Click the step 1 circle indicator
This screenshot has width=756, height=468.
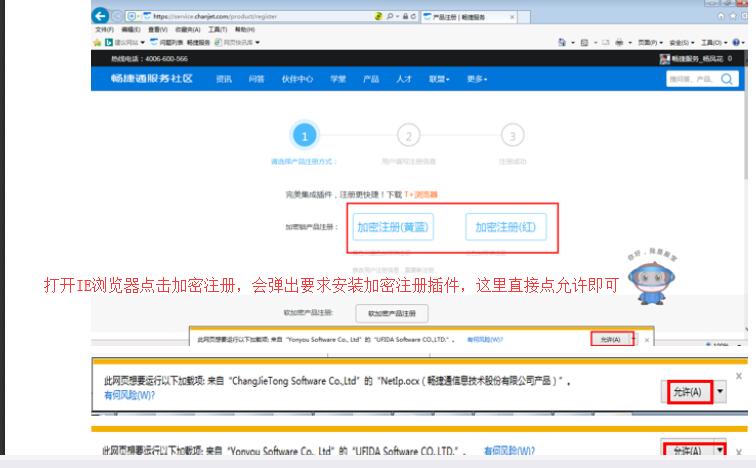click(x=304, y=136)
